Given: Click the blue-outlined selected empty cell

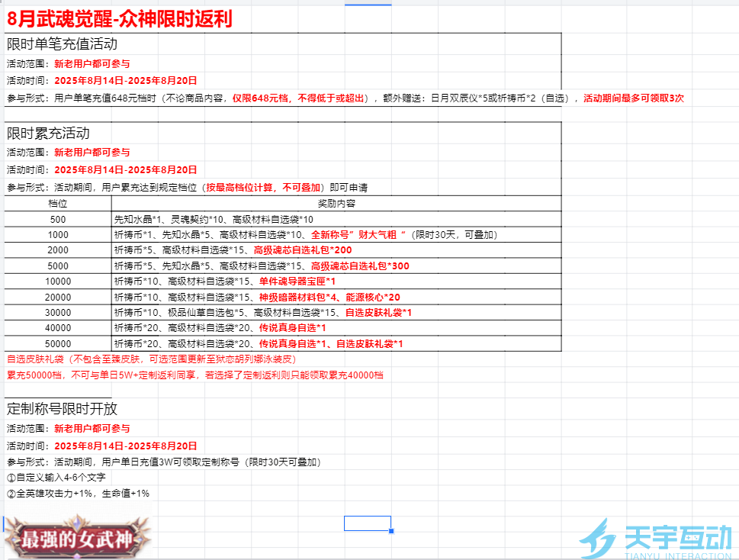Looking at the screenshot, I should tap(368, 523).
